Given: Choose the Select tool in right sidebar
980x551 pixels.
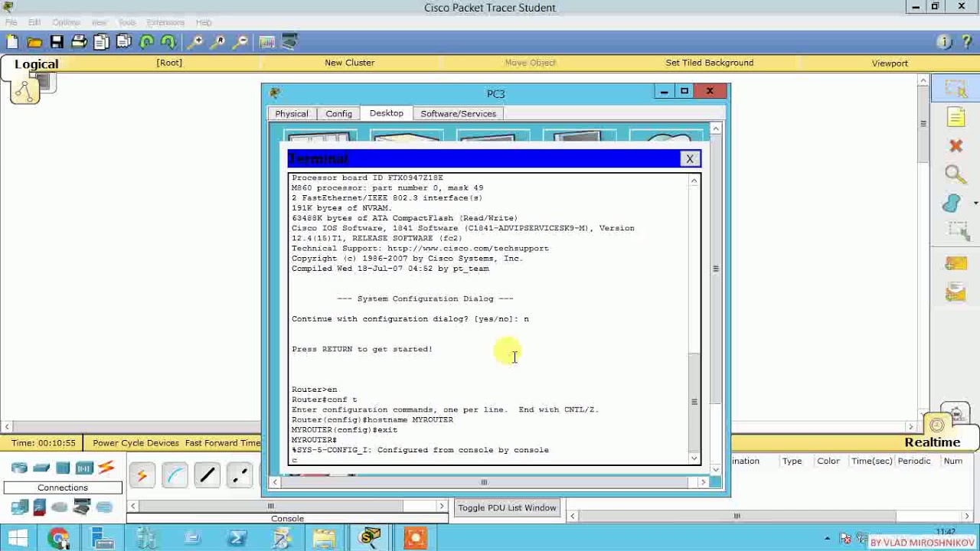Looking at the screenshot, I should (955, 89).
